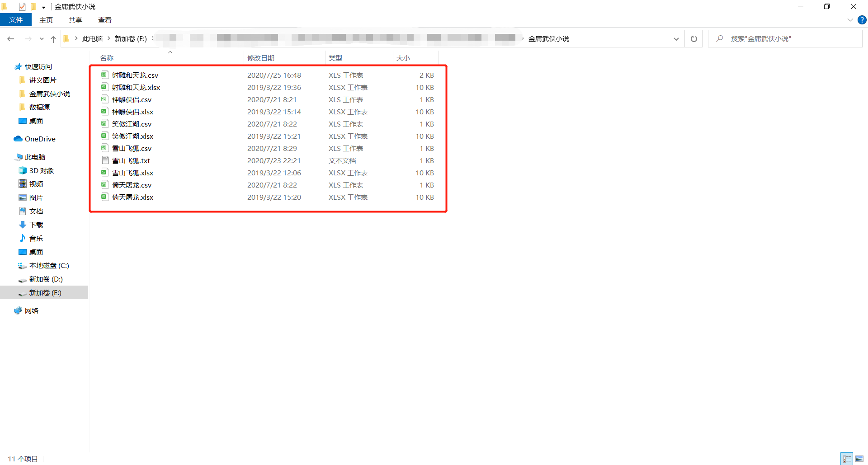This screenshot has height=465, width=868.
Task: Open the 文件 menu tab
Action: tap(16, 20)
